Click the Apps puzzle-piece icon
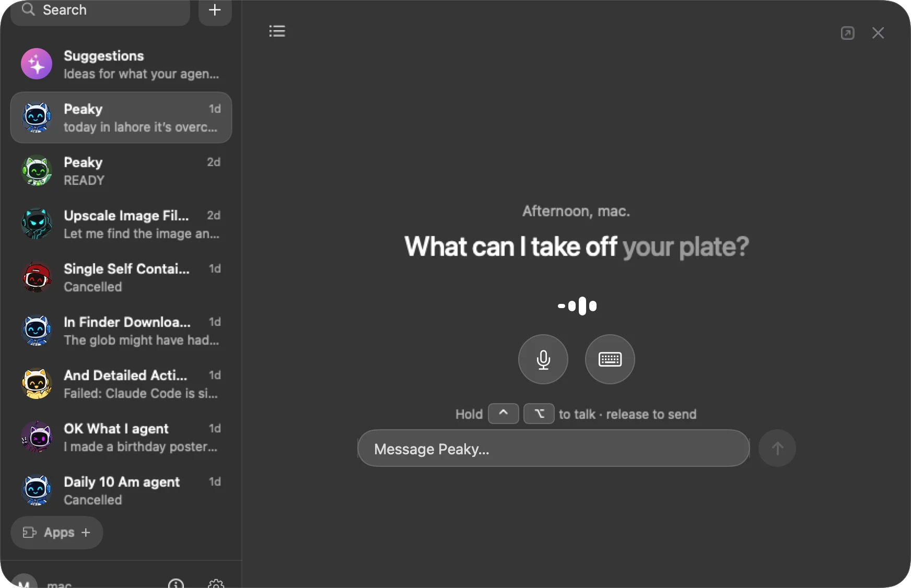Viewport: 911px width, 588px height. pyautogui.click(x=29, y=533)
